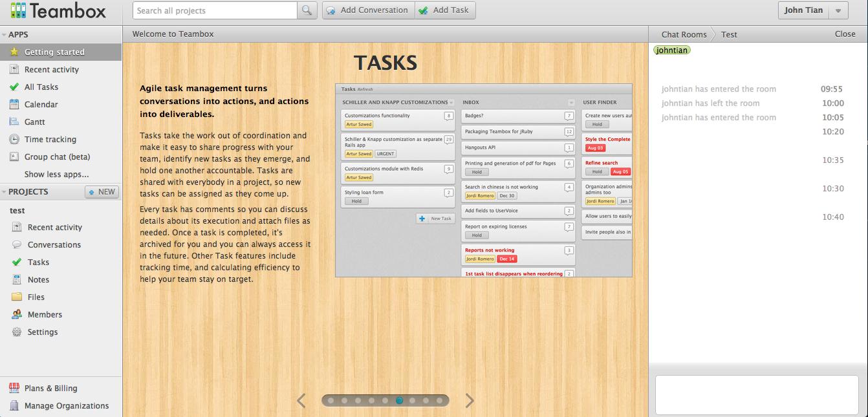This screenshot has height=417, width=868.
Task: Go to Chat Rooms breadcrumb
Action: tap(684, 34)
